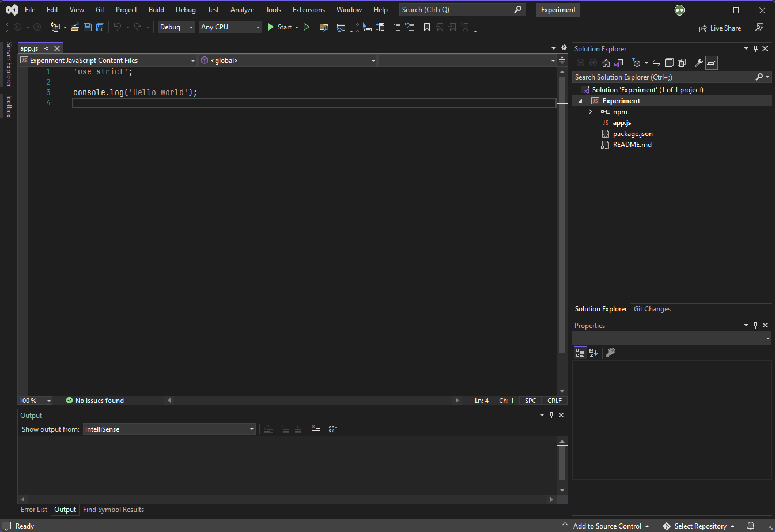Open Properties via the wrench icon
Screen dimensions: 775x532
pos(699,63)
